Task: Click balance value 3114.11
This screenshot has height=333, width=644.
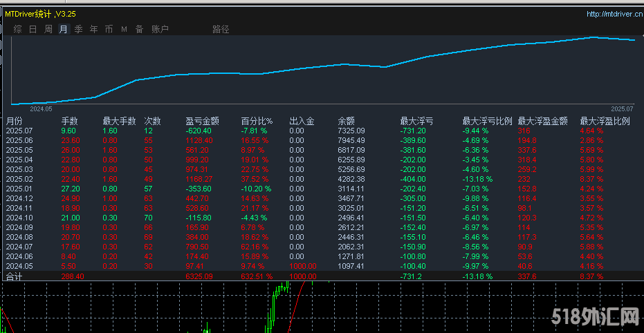Action: [351, 189]
